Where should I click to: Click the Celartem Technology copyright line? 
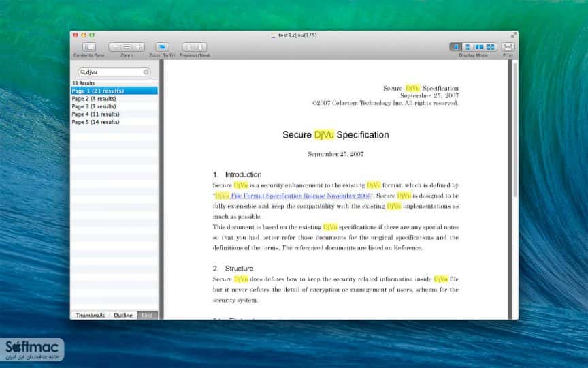pyautogui.click(x=385, y=103)
